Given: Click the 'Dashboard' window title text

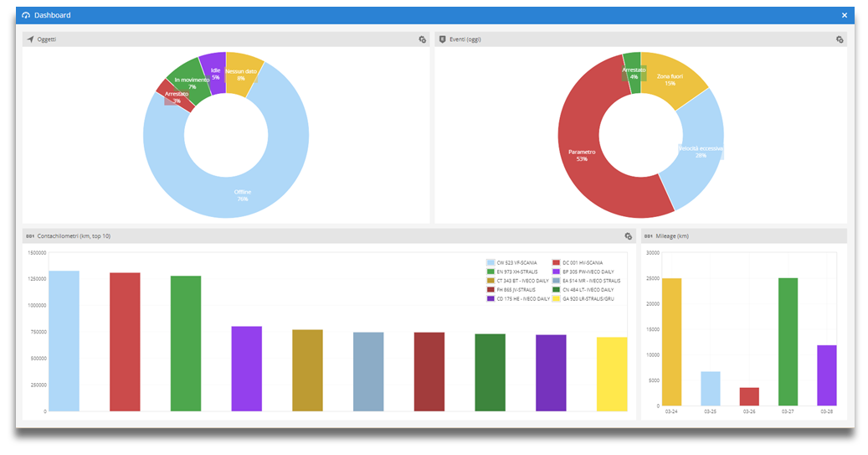Looking at the screenshot, I should point(53,15).
